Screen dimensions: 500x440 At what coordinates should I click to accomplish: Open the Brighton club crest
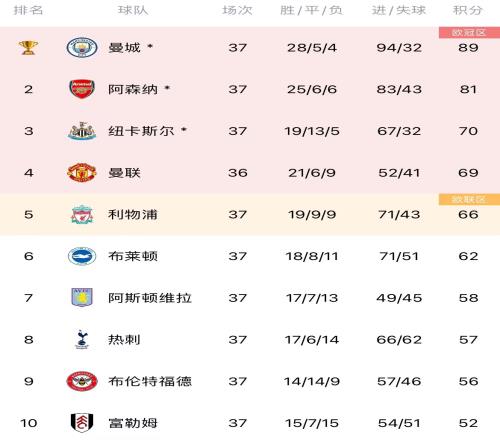coord(82,256)
